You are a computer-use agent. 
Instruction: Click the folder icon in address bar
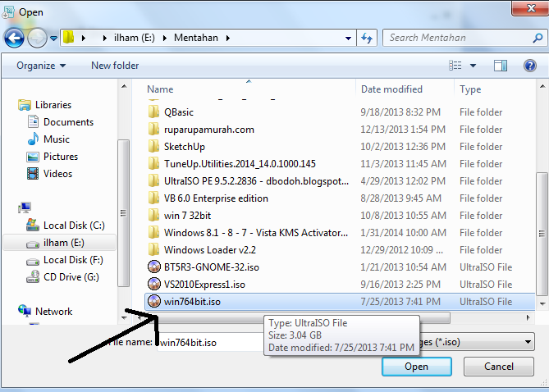pos(69,37)
